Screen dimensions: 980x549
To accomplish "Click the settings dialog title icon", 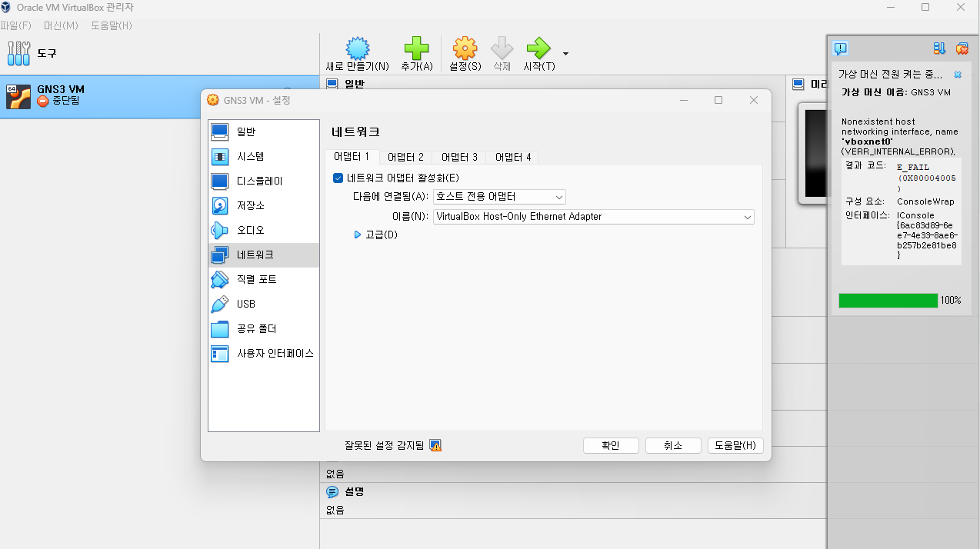I will (213, 100).
